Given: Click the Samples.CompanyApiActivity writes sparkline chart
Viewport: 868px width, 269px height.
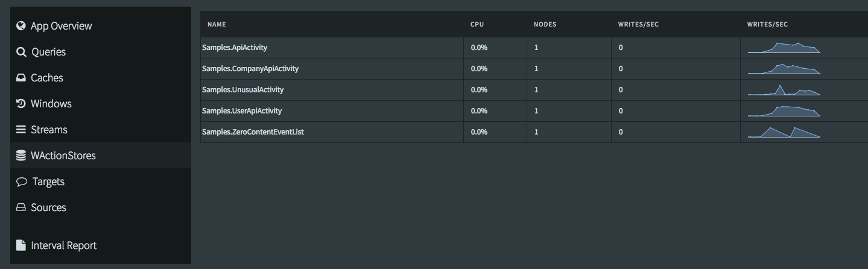Looking at the screenshot, I should pos(784,69).
